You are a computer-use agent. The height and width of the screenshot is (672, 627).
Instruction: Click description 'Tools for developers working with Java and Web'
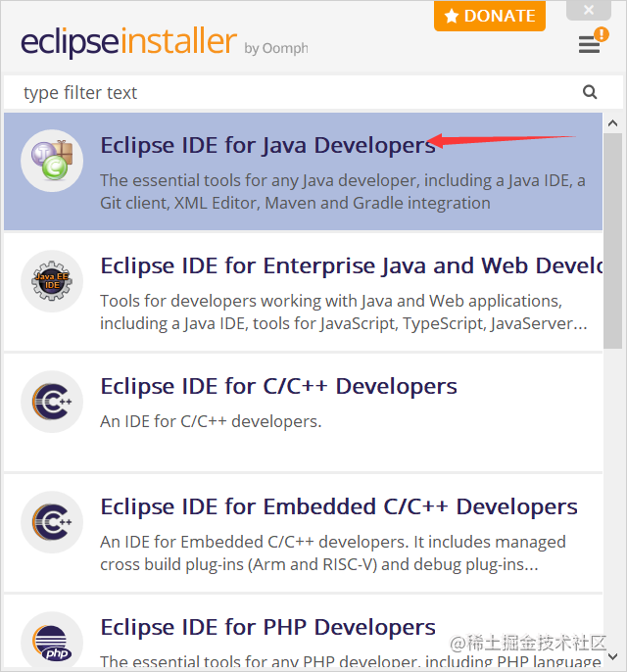tap(343, 312)
